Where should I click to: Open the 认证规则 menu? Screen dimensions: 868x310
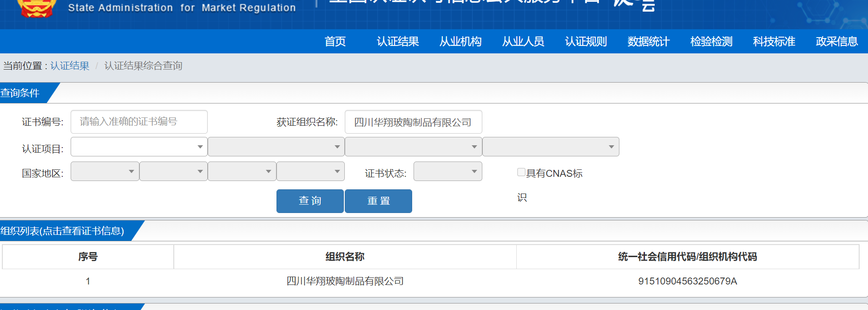pos(586,42)
